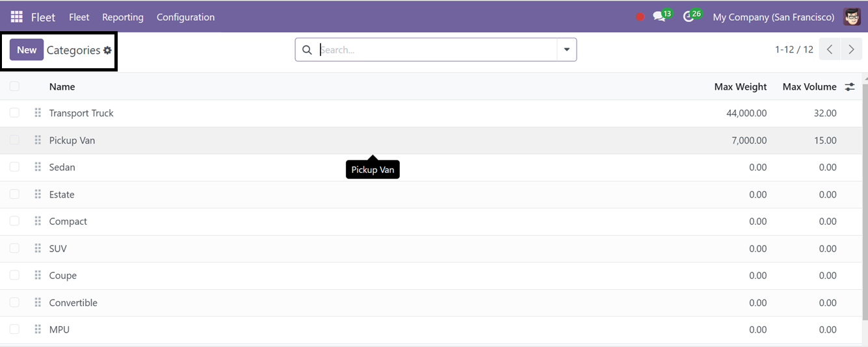Viewport: 868px width, 347px height.
Task: Open the Compact category
Action: 68,221
